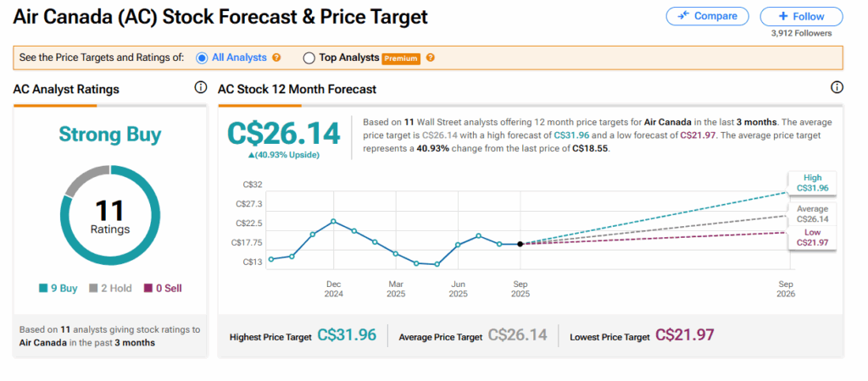
Task: Click the gray Hold legend swatch
Action: [93, 288]
